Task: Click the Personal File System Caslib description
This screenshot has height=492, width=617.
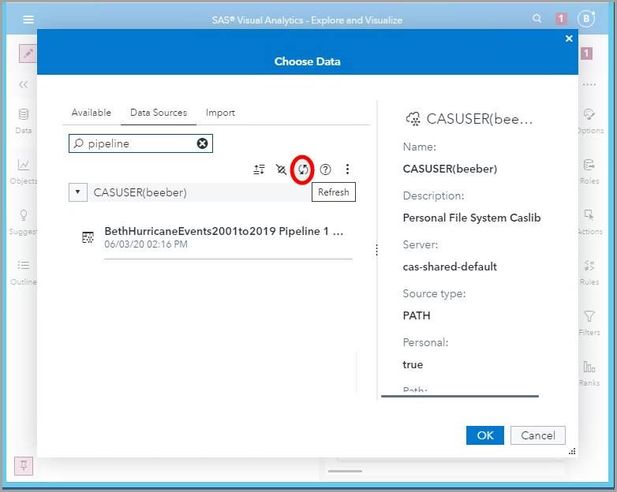Action: (x=471, y=218)
